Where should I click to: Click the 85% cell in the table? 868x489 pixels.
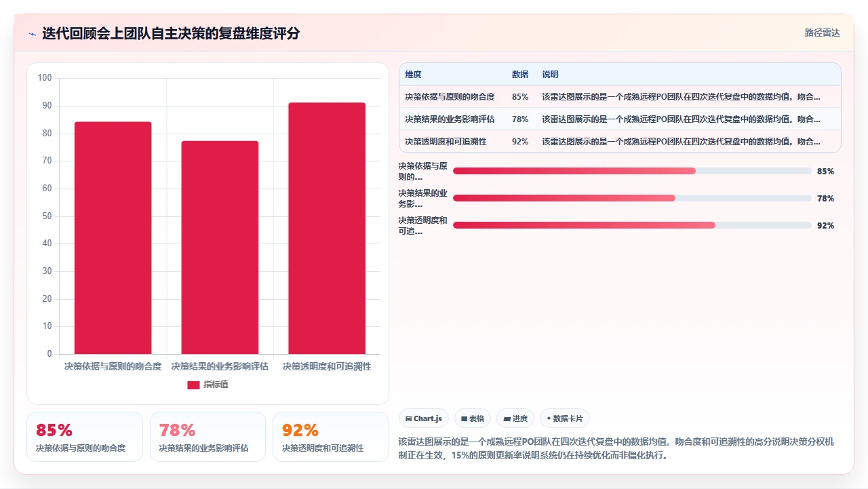point(520,97)
